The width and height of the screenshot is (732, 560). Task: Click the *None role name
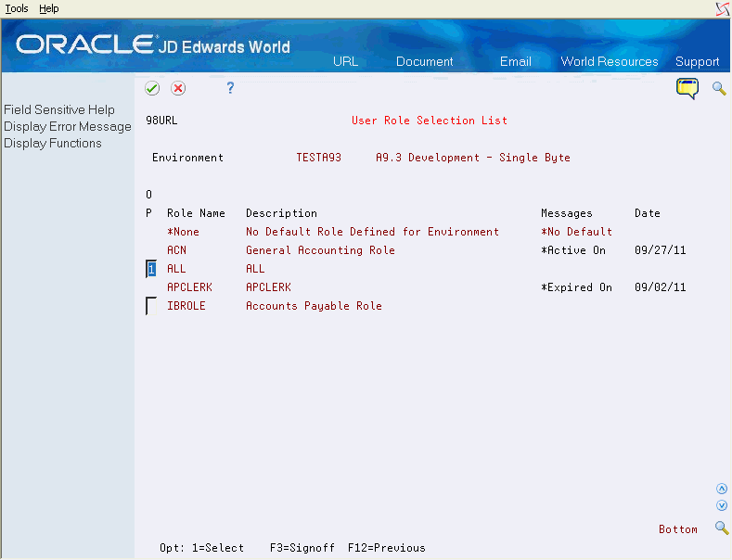point(183,232)
